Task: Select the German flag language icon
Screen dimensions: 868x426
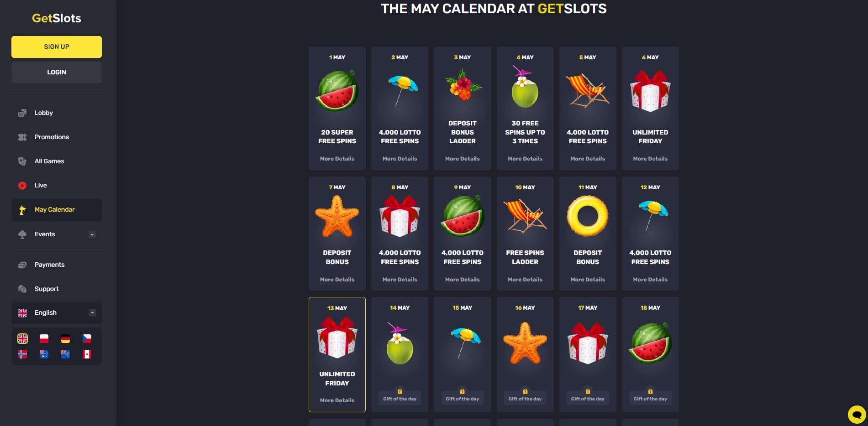Action: point(65,338)
